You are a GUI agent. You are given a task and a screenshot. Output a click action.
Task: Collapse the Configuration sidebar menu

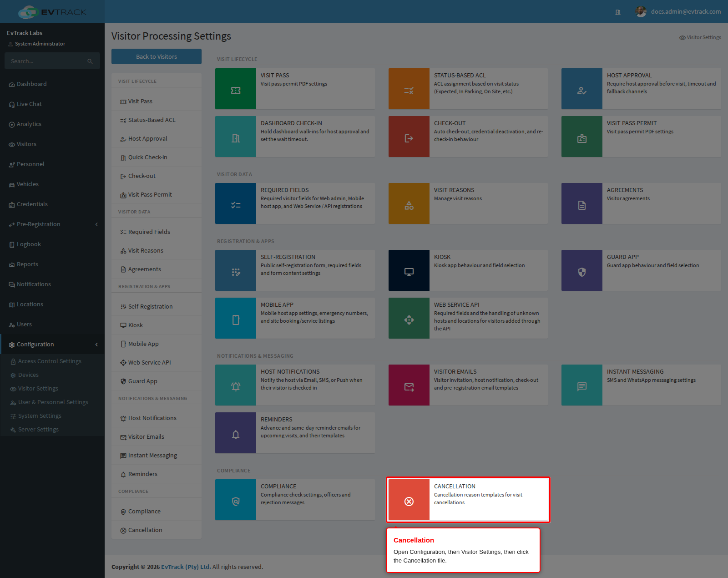(x=52, y=345)
